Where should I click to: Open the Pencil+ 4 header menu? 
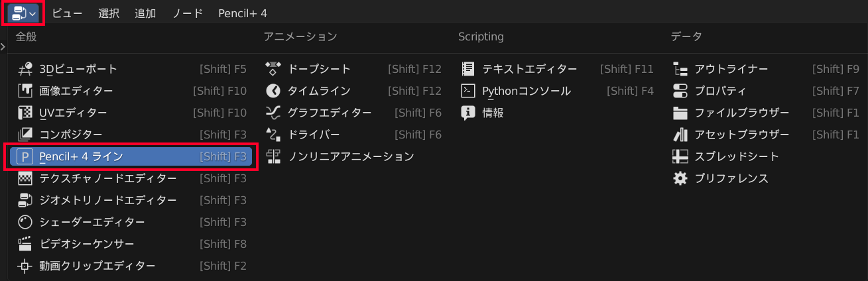(243, 13)
